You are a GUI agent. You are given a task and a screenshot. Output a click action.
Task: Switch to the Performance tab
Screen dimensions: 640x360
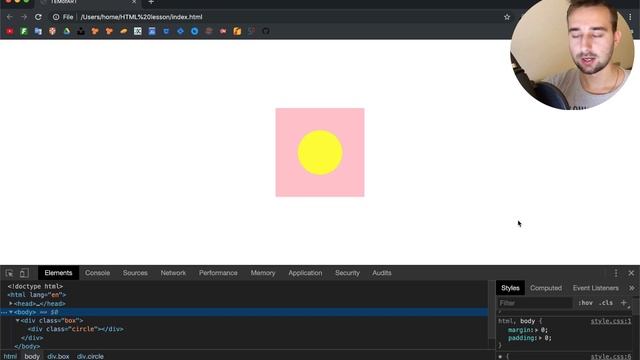pyautogui.click(x=218, y=273)
